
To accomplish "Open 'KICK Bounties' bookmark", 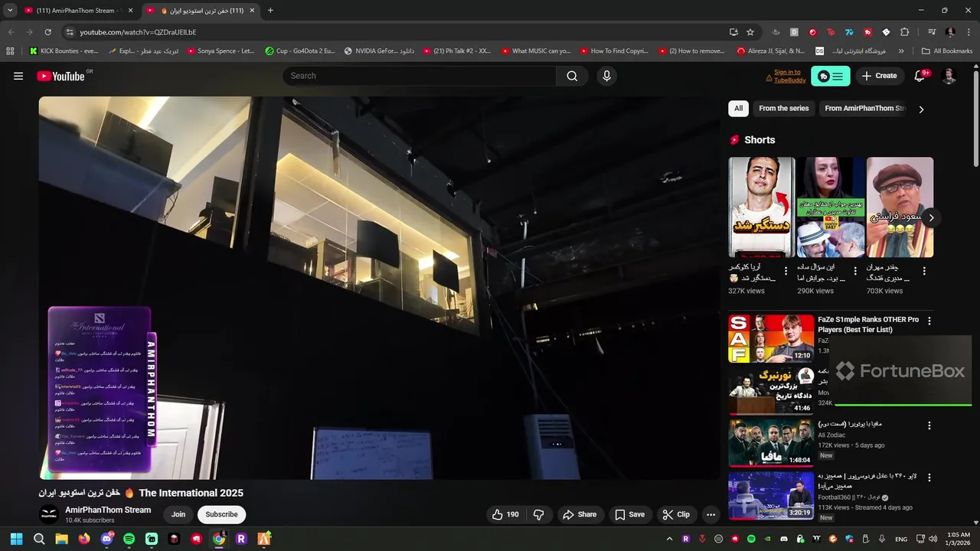I will pyautogui.click(x=64, y=51).
